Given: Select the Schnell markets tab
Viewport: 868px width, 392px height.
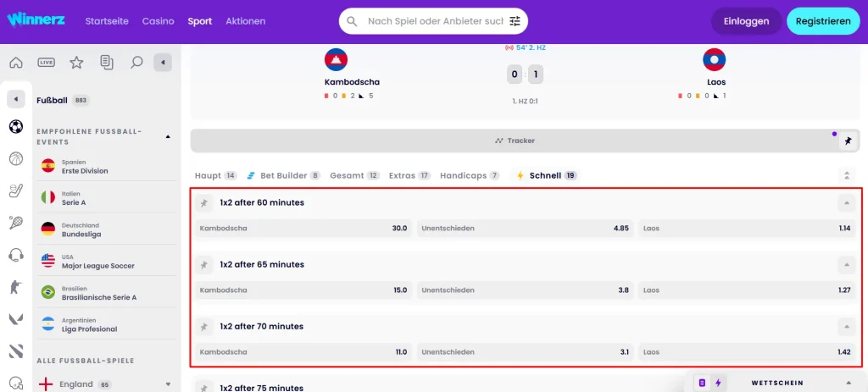Looking at the screenshot, I should click(547, 176).
